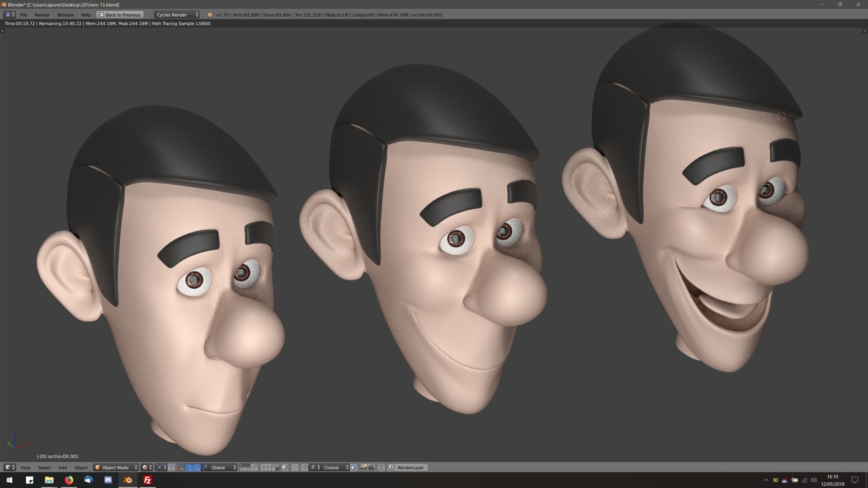Open the Window menu
Viewport: 868px width, 488px height.
pos(65,15)
